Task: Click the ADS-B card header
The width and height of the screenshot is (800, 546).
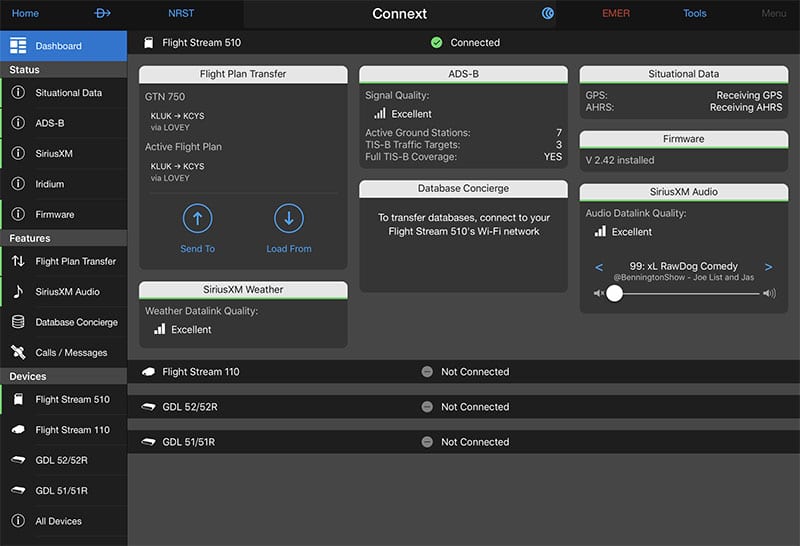Action: tap(463, 74)
